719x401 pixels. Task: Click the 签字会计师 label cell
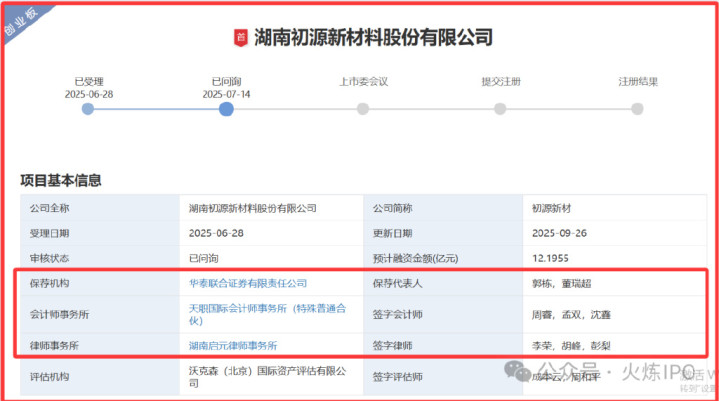tap(443, 314)
